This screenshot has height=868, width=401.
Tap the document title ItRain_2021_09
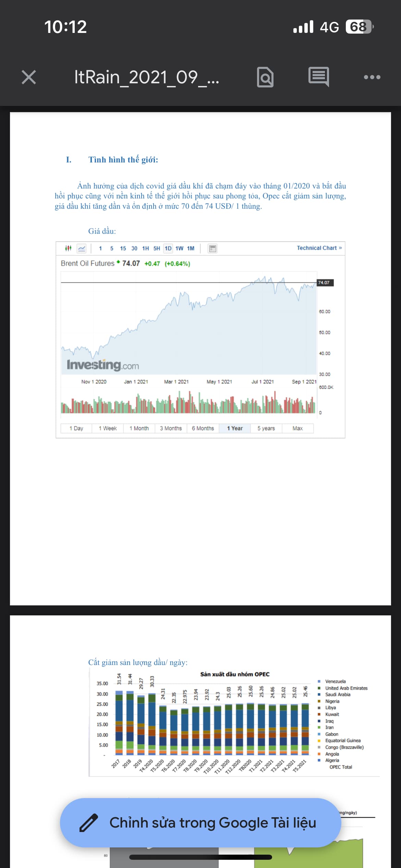[x=146, y=77]
